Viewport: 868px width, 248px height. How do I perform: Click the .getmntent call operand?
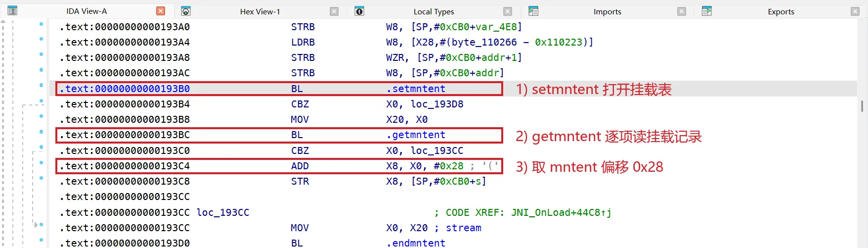coord(416,135)
